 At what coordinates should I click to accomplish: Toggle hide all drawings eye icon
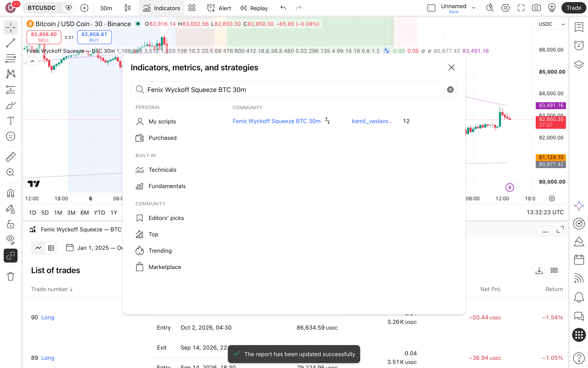[x=10, y=240]
